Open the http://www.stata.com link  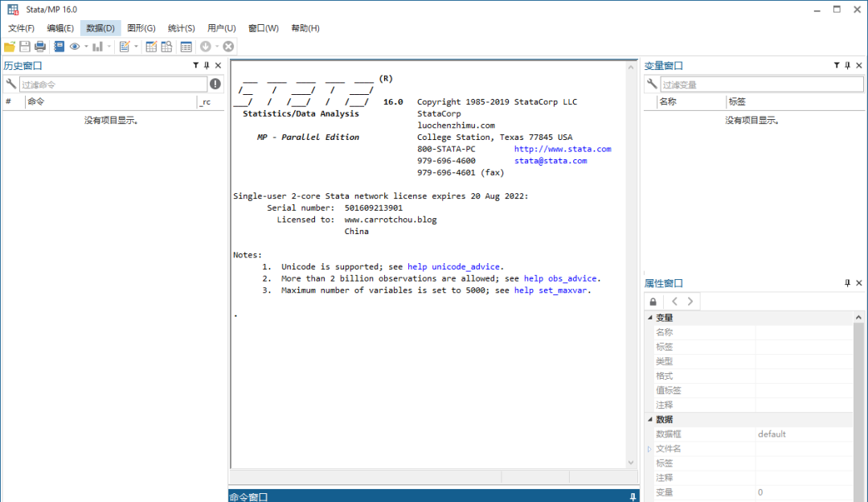click(563, 149)
